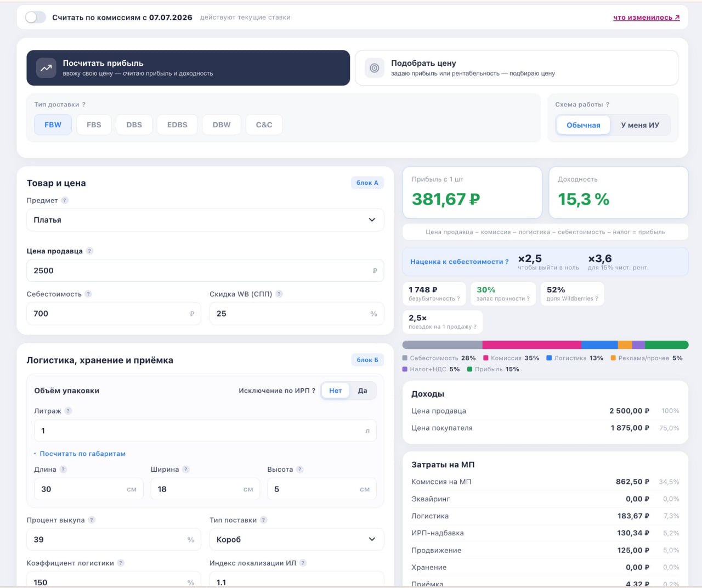Choose the DBW delivery type button
The height and width of the screenshot is (588, 702).
[x=222, y=125]
